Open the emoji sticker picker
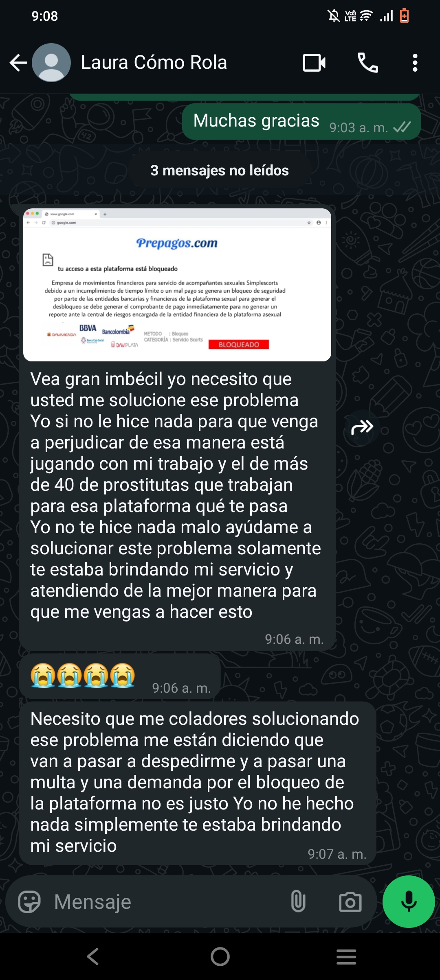440x980 pixels. 29,902
